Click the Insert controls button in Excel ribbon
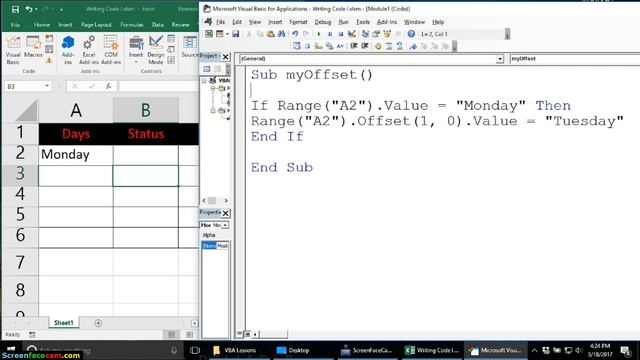The image size is (640, 360). (x=136, y=50)
